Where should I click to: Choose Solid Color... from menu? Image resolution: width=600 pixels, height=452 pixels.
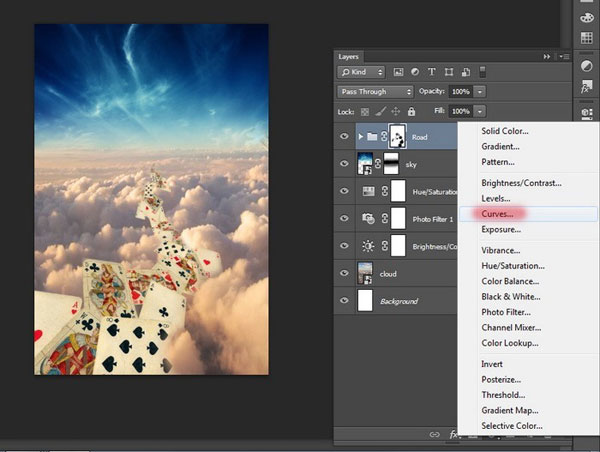point(505,131)
